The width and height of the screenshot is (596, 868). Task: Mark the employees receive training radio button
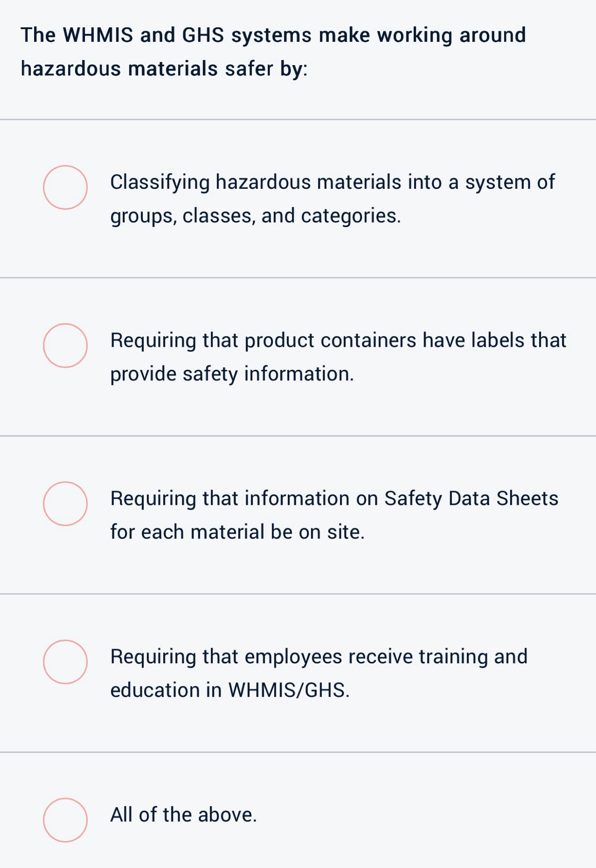(65, 662)
